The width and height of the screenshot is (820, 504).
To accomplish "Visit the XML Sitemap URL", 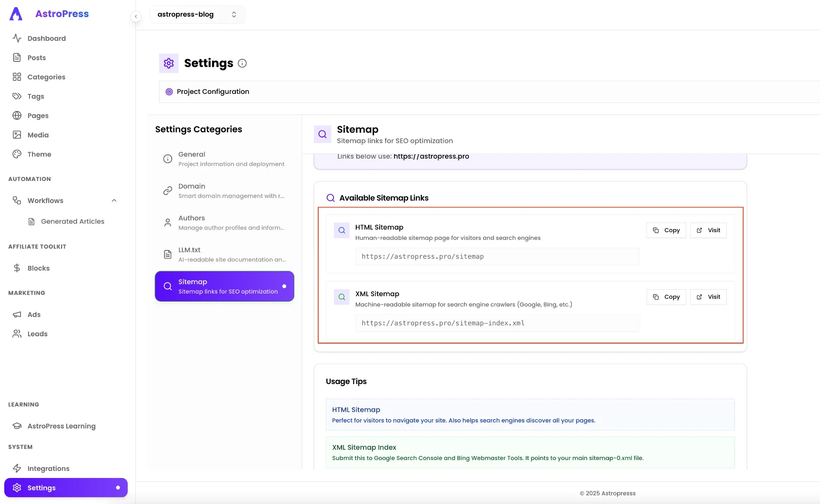I will click(708, 297).
